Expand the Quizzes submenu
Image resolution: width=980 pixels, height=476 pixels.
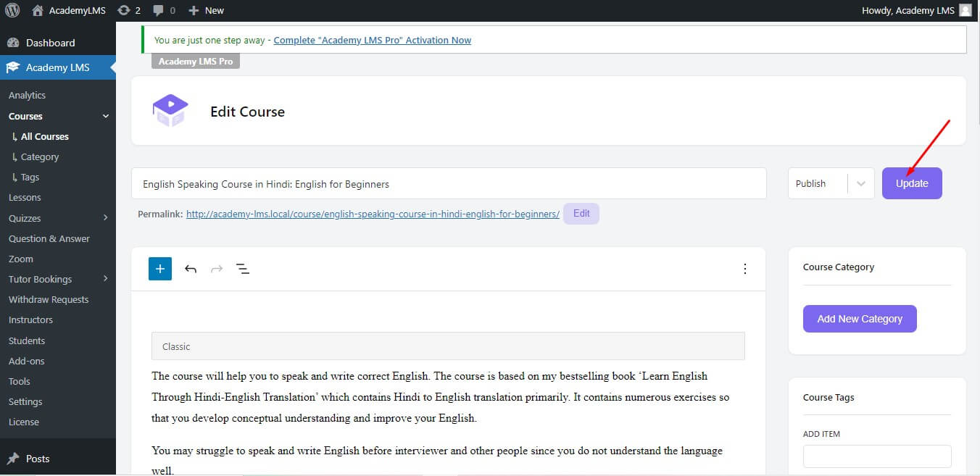(106, 218)
